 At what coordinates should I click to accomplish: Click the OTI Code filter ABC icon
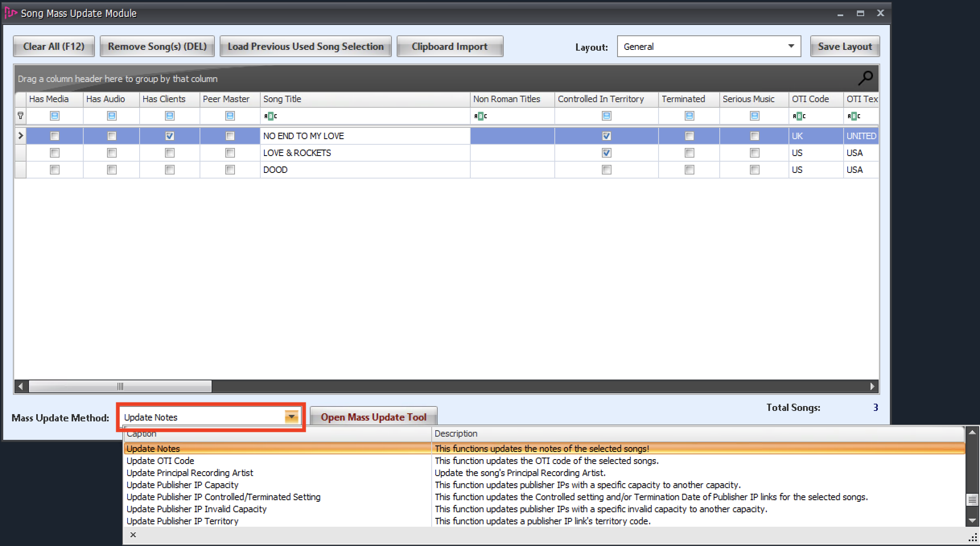[799, 116]
